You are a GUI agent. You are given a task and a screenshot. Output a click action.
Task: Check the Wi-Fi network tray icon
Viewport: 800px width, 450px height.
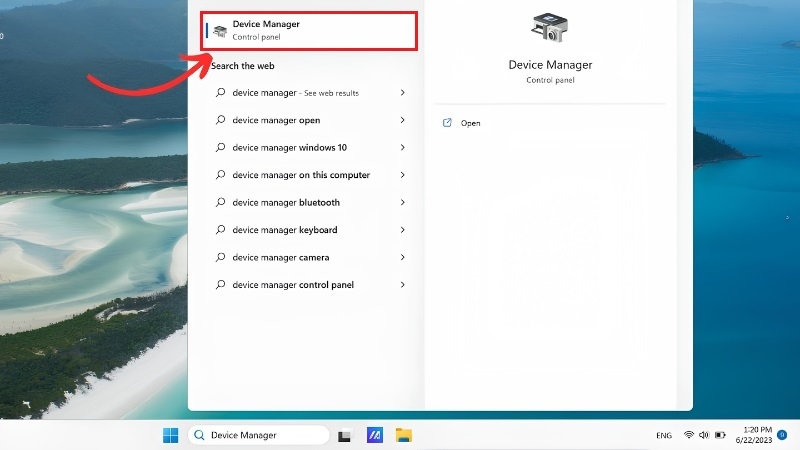coord(689,435)
